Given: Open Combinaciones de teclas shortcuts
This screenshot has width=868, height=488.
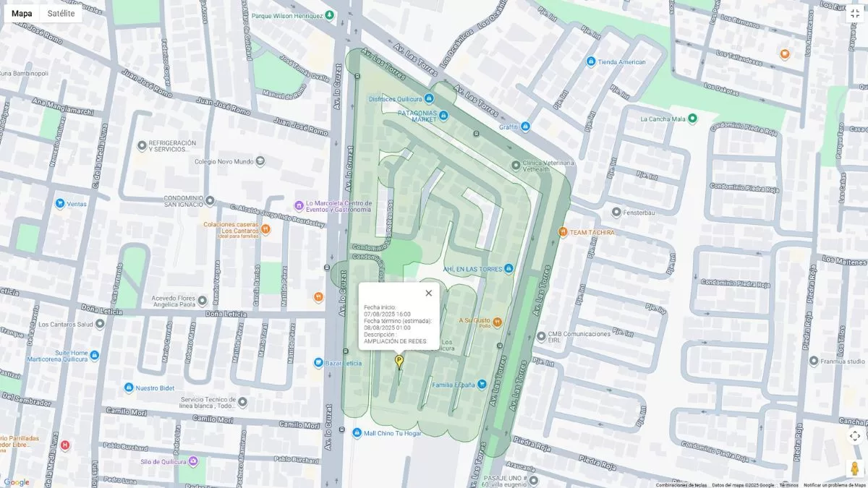Looking at the screenshot, I should tap(681, 485).
